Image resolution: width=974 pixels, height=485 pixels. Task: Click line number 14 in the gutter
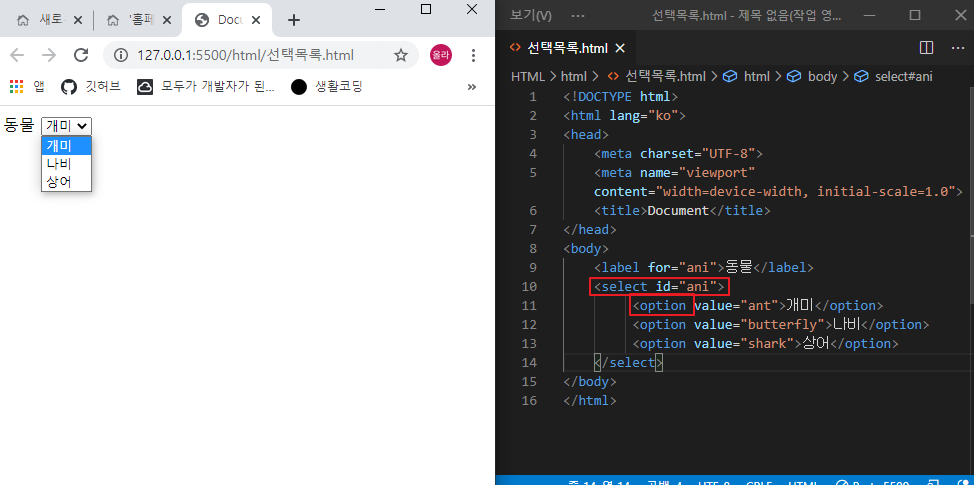(529, 363)
